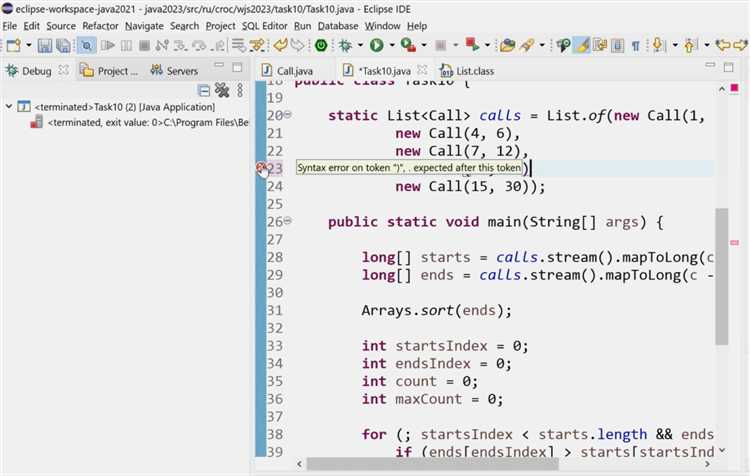Toggle Skip All Breakpoints in toolbar

pyautogui.click(x=87, y=45)
